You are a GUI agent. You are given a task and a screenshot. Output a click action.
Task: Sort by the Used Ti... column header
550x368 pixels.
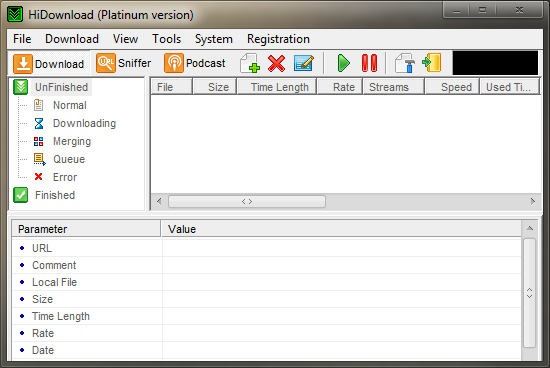pos(510,87)
